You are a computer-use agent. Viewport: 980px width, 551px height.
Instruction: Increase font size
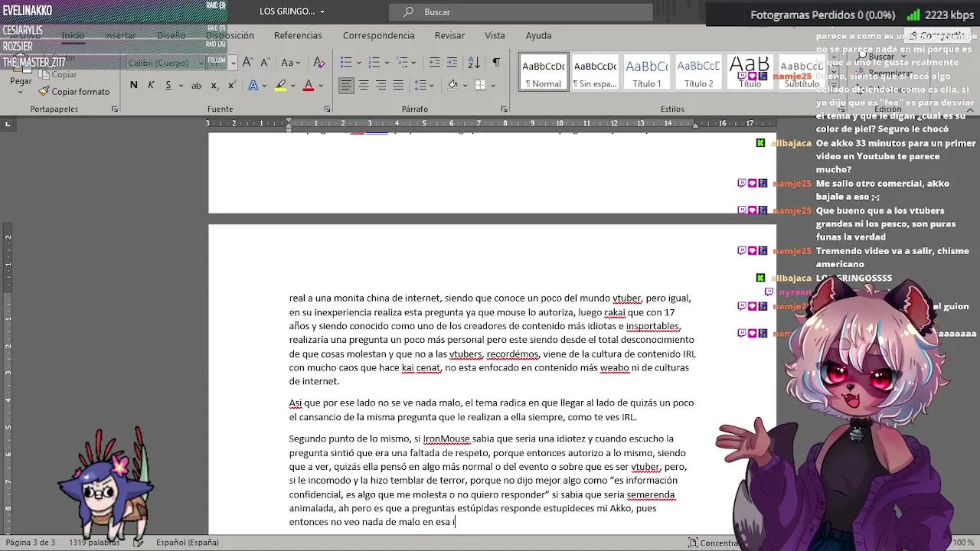pos(247,62)
